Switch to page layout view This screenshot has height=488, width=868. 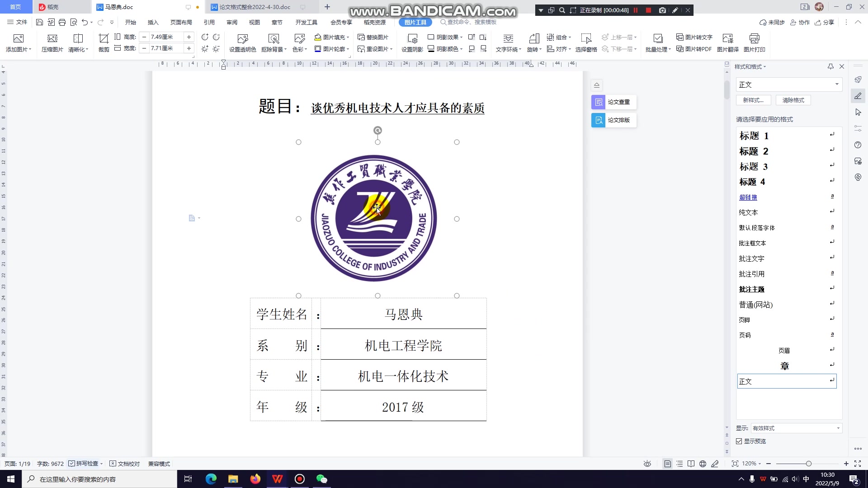point(667,464)
